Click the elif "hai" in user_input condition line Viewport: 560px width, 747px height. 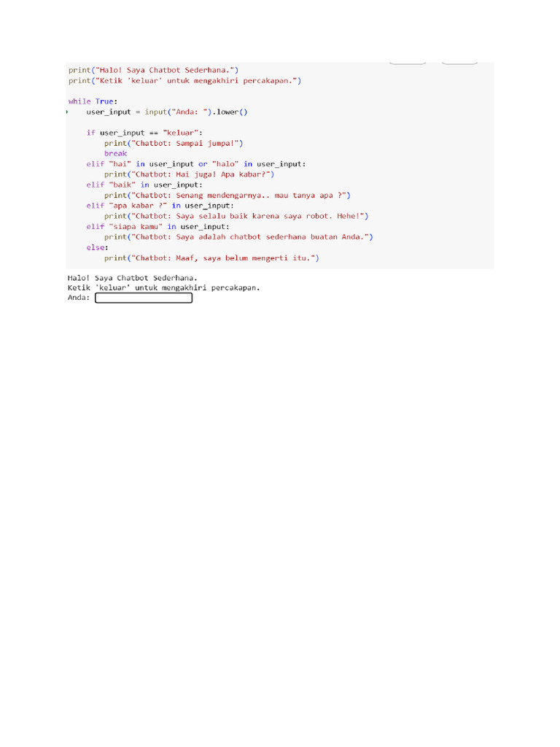[x=195, y=164]
